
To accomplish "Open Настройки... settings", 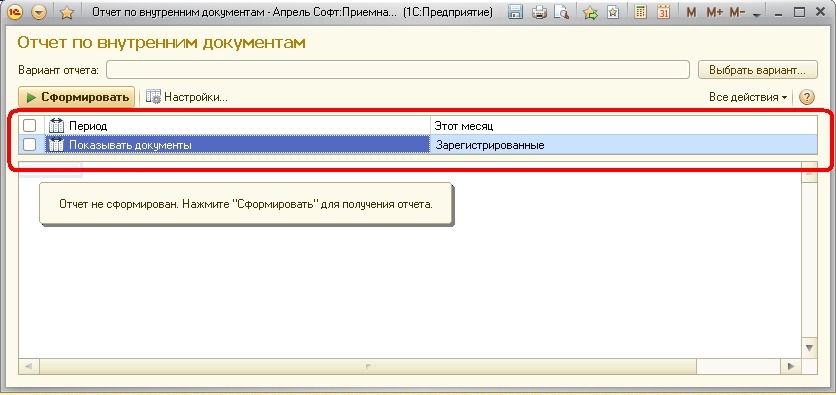I will coord(187,97).
